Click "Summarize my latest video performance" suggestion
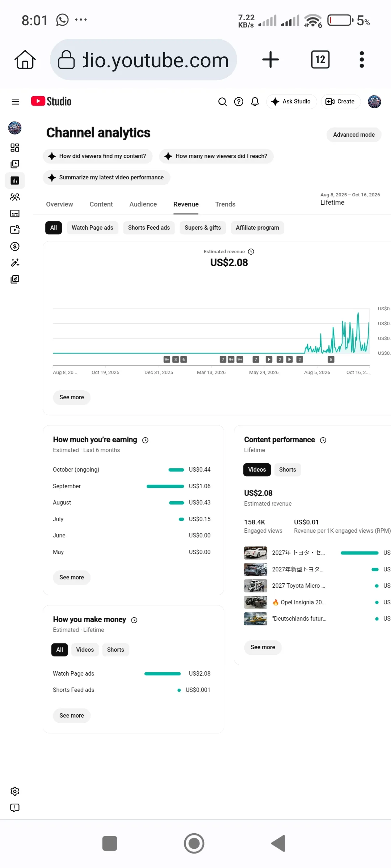Viewport: 391px width, 868px height. tap(106, 178)
